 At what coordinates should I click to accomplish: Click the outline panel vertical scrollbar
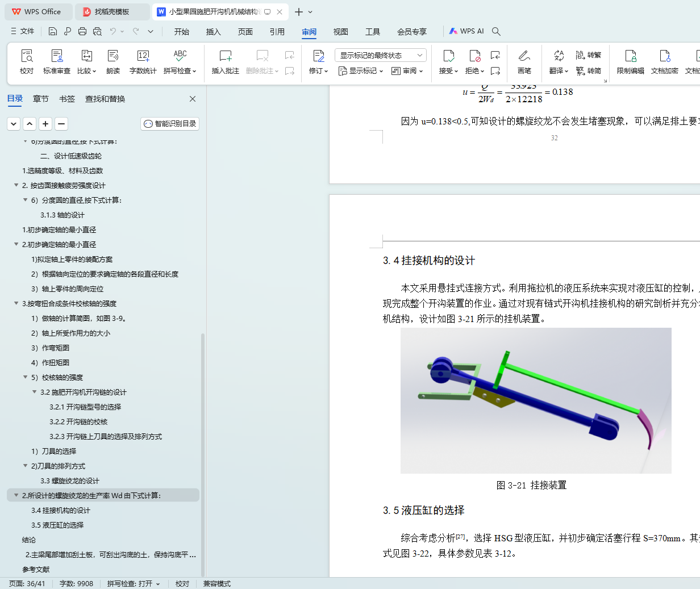[x=203, y=454]
